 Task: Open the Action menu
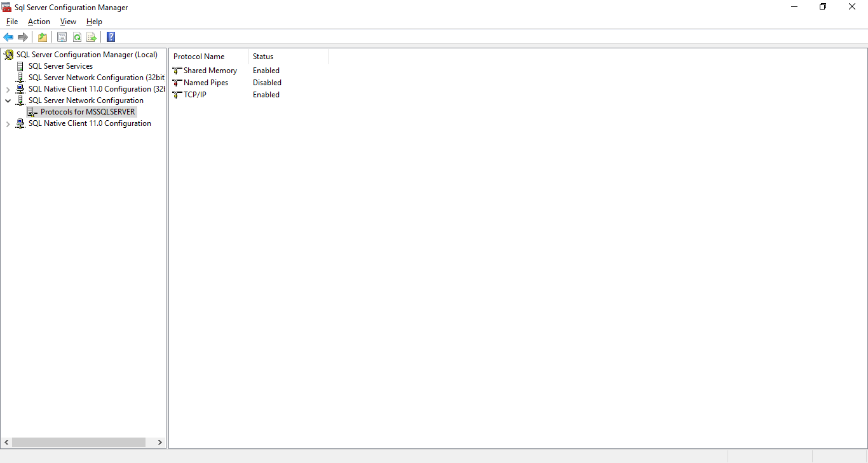(x=39, y=22)
